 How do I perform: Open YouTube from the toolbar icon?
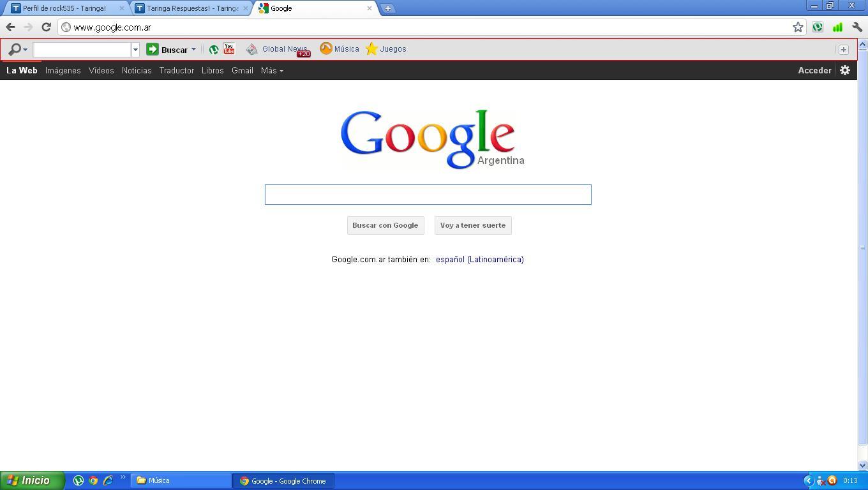point(228,49)
